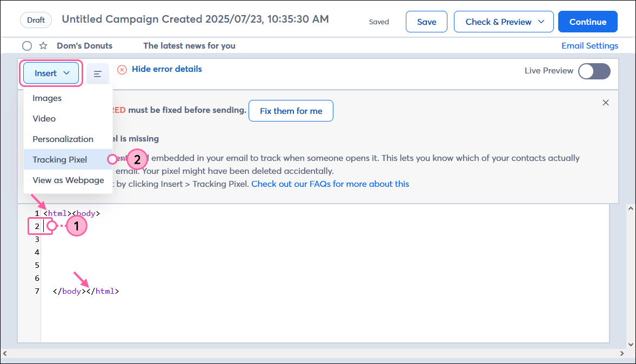
Task: Open the Check & Preview dropdown
Action: point(503,22)
